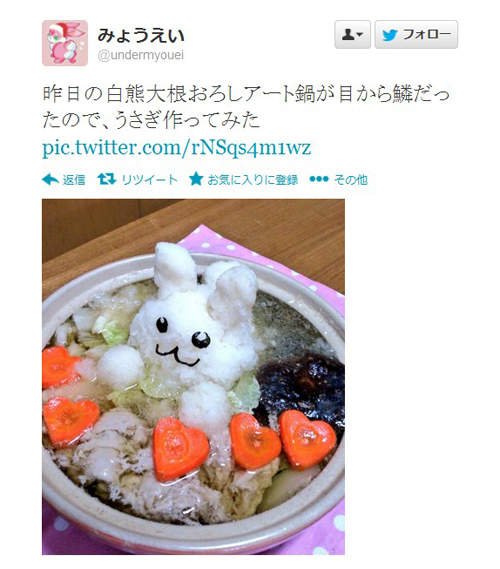Open the user actions dropdown arrow
Screen dimensions: 500x569
(x=359, y=35)
